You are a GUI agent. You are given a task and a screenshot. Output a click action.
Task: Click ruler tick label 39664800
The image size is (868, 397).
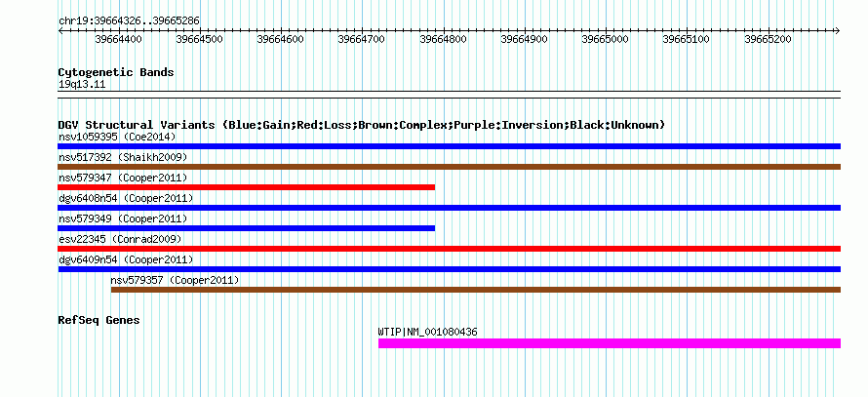444,39
